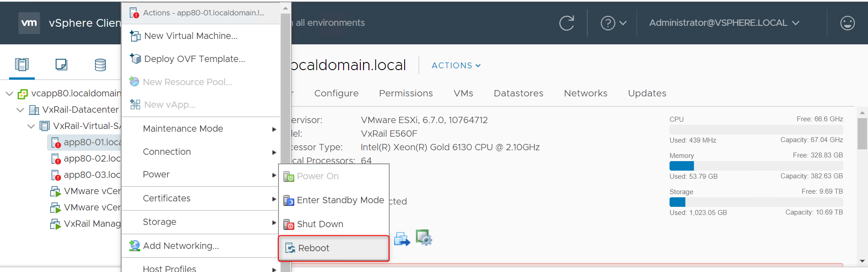Open the Administrator@VSPHERE.LOCAL user dropdown
The height and width of the screenshot is (272, 868).
724,23
